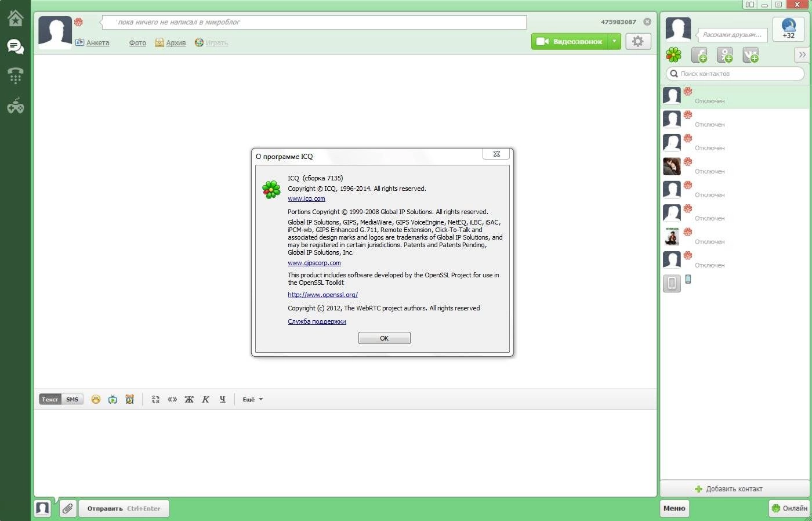Toggle the transliteration tool
This screenshot has width=812, height=521.
pyautogui.click(x=155, y=399)
